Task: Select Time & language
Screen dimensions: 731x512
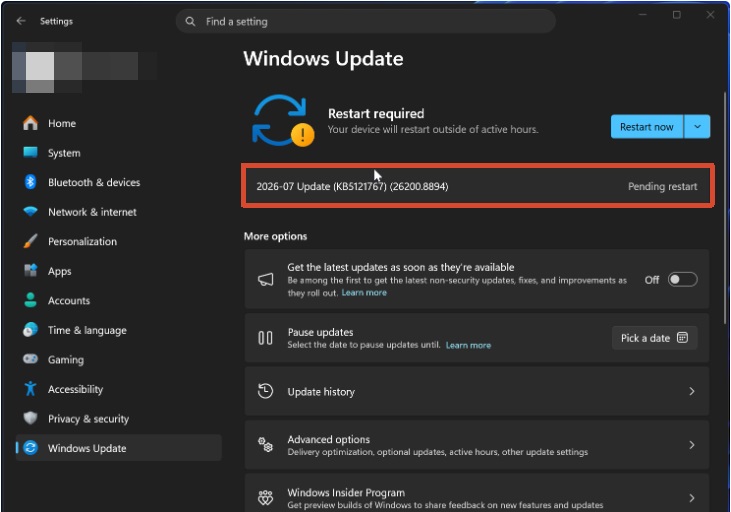Action: (x=118, y=330)
